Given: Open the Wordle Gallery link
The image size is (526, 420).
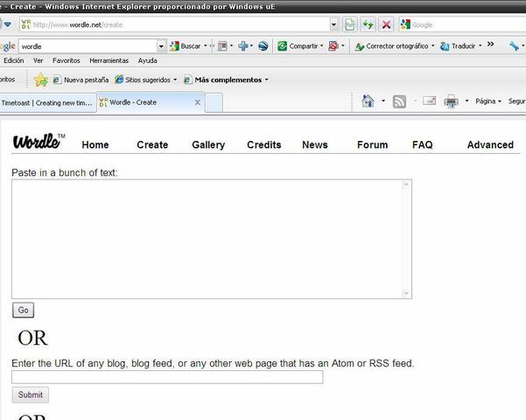Looking at the screenshot, I should 208,144.
